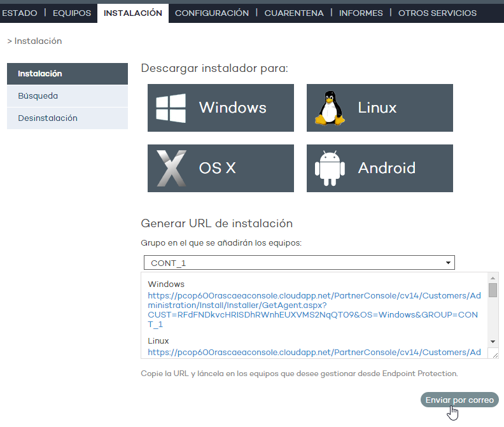Click the Enviar por correo button

pyautogui.click(x=459, y=400)
